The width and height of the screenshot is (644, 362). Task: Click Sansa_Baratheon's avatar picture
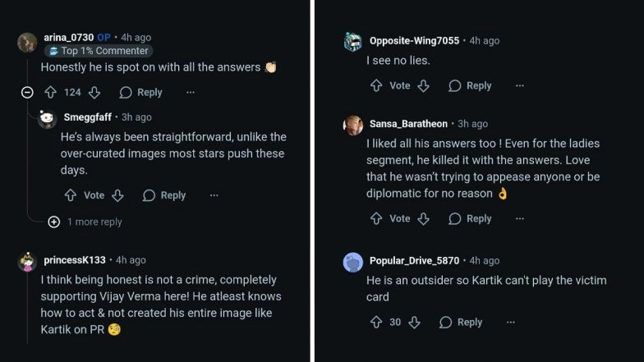coord(353,125)
